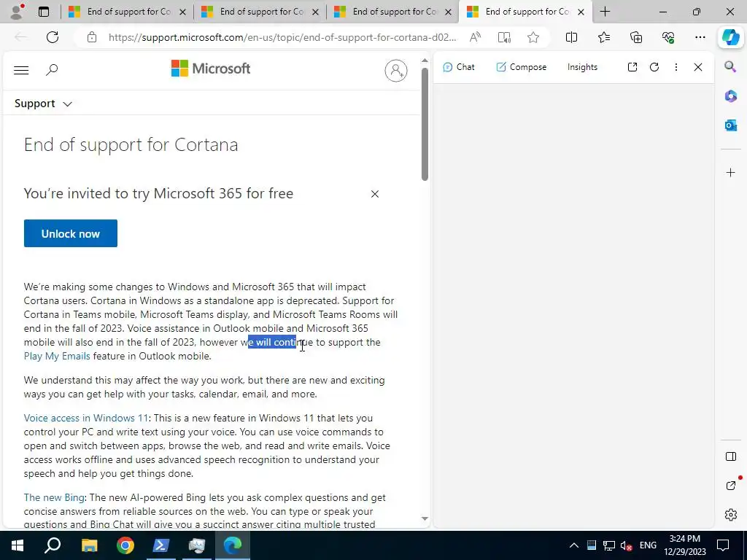Go to Microsoft logo home
This screenshot has width=747, height=560.
coord(211,69)
